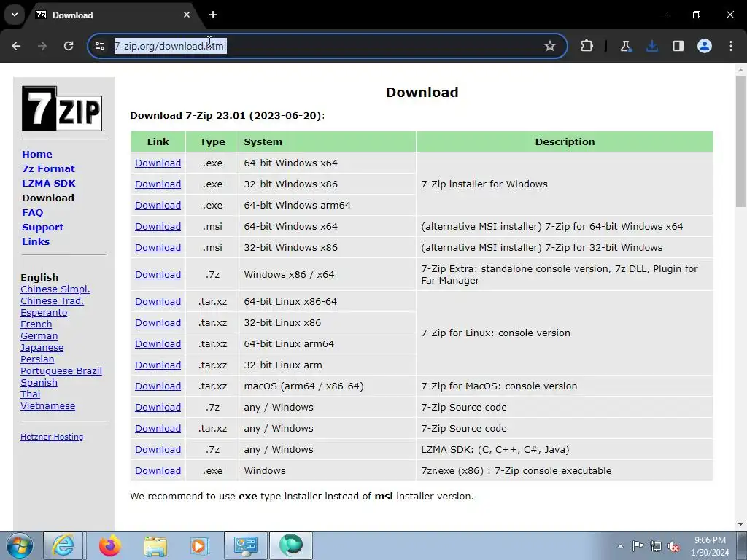Open the browser extensions puzzle icon
The height and width of the screenshot is (560, 747).
[587, 46]
